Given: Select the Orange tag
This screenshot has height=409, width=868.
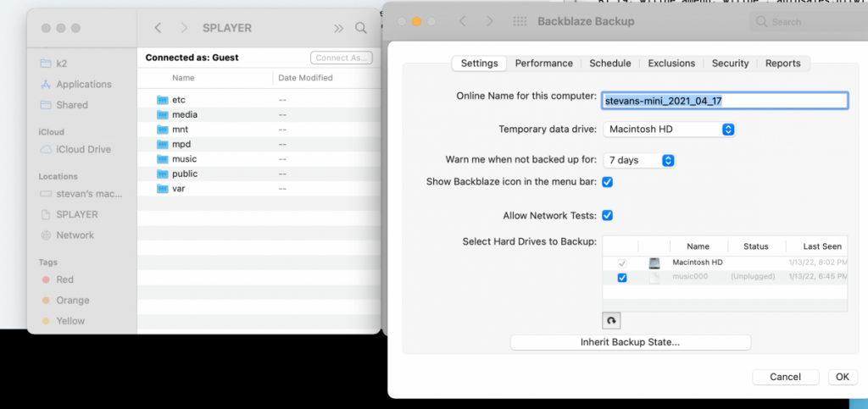Looking at the screenshot, I should coord(65,300).
